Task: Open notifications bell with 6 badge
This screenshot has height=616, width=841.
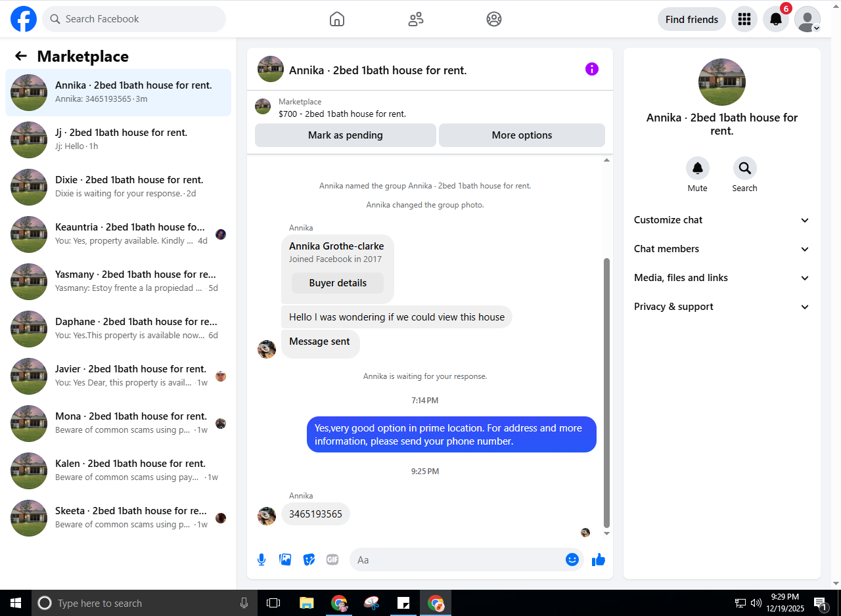Action: (776, 19)
